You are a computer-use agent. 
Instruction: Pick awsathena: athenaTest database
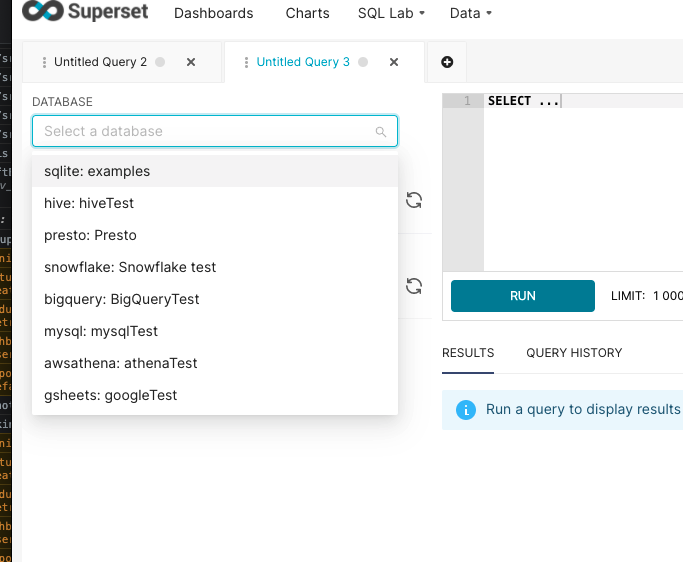pyautogui.click(x=215, y=363)
